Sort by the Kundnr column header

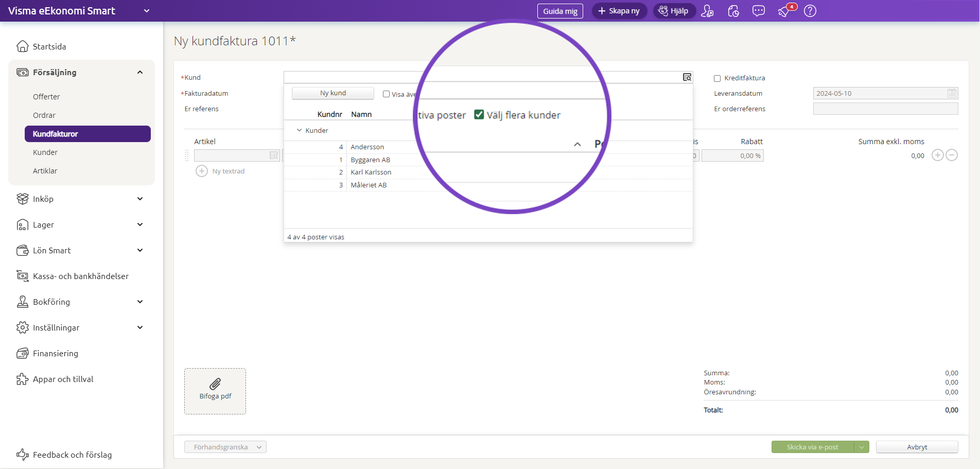click(x=330, y=114)
